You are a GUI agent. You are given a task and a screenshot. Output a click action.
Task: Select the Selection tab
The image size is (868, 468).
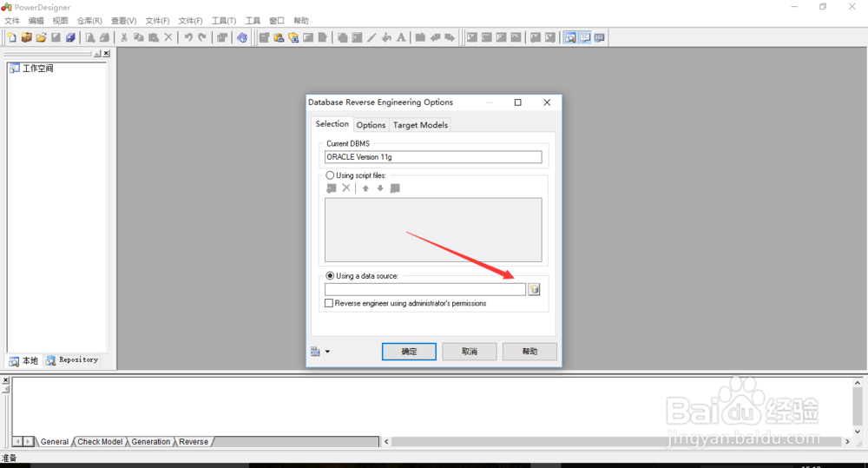[332, 123]
